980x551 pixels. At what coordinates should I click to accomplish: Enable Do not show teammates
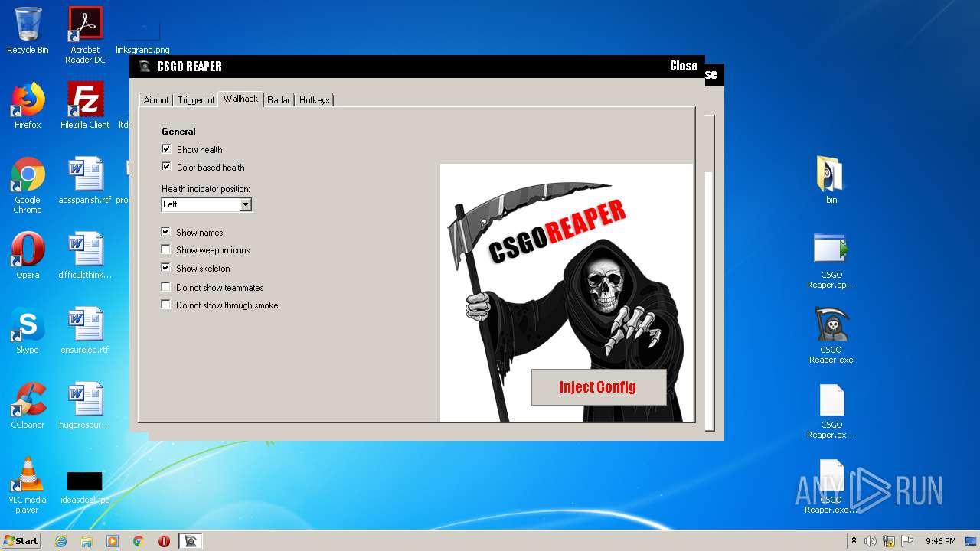pos(166,287)
